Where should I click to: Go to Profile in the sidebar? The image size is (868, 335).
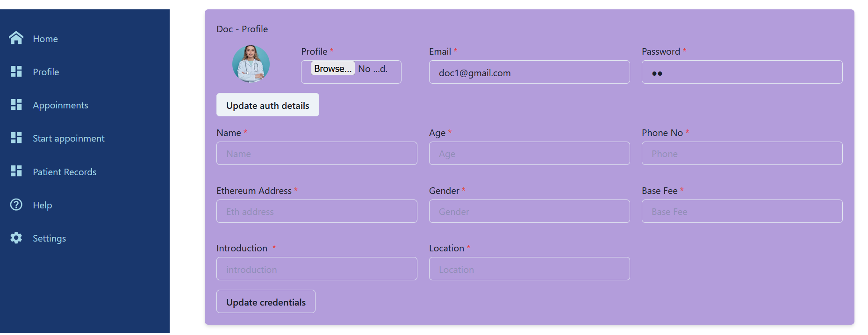46,72
